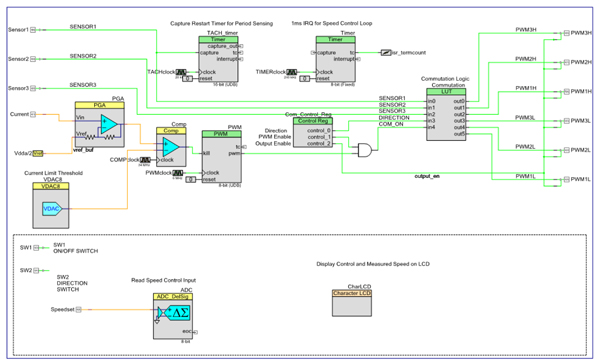
Task: Select the PGA amplifier component
Action: [x=99, y=124]
